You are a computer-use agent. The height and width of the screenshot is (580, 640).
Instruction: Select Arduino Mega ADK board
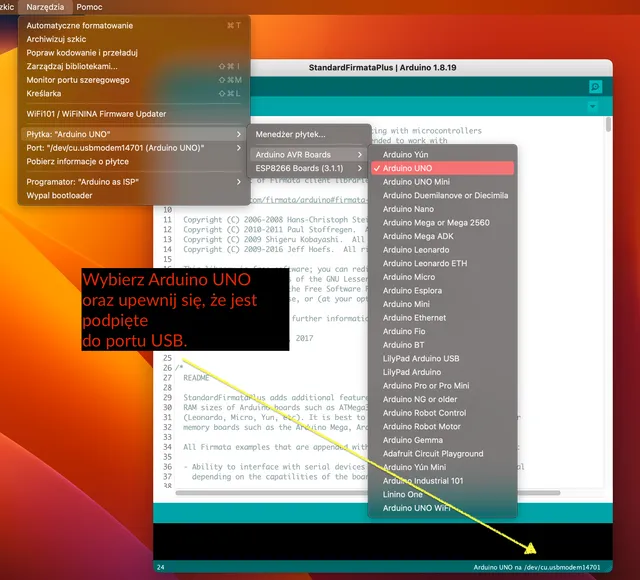coord(442,236)
